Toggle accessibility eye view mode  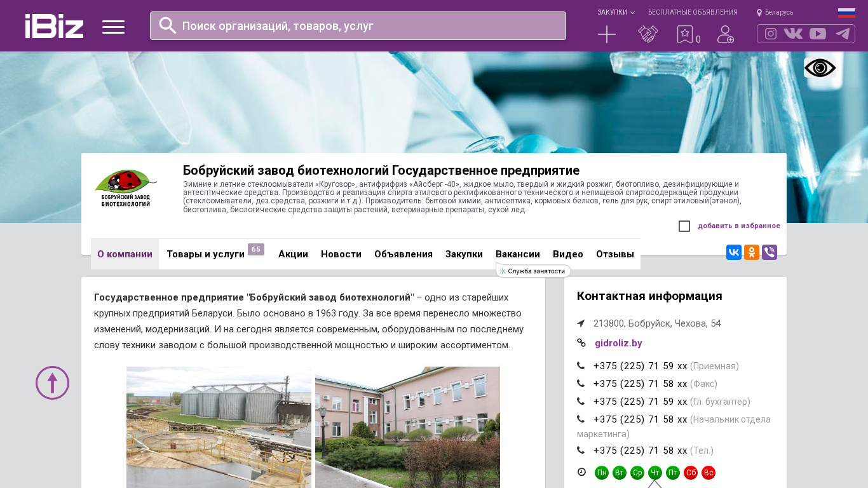[x=820, y=68]
